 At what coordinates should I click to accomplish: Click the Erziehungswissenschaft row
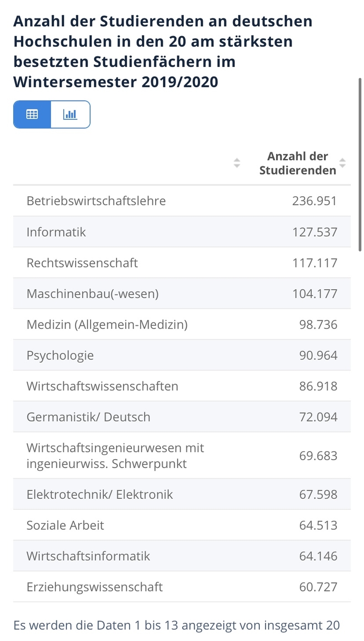click(182, 587)
